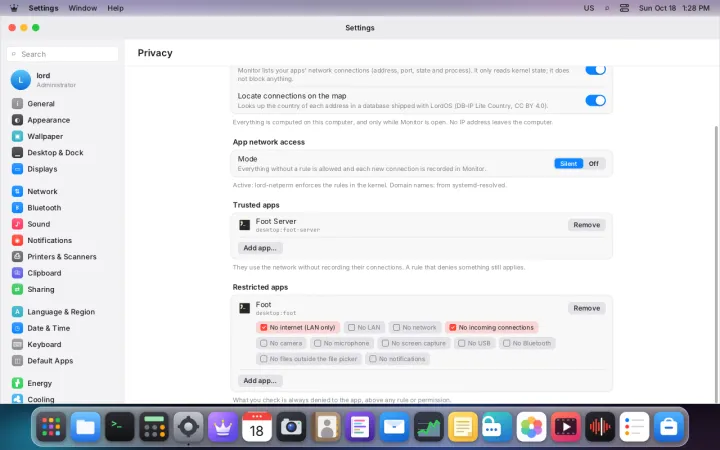Open Sharing settings

[x=62, y=289]
